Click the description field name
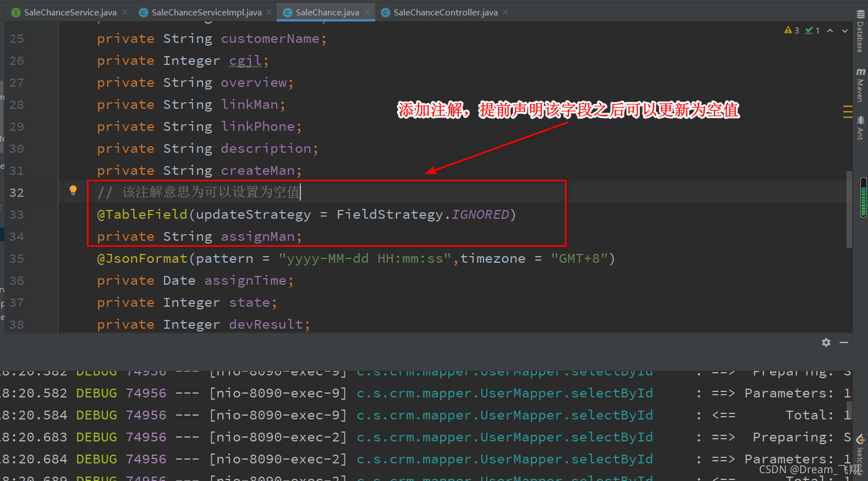Screen dimensions: 868x481 (x=266, y=149)
